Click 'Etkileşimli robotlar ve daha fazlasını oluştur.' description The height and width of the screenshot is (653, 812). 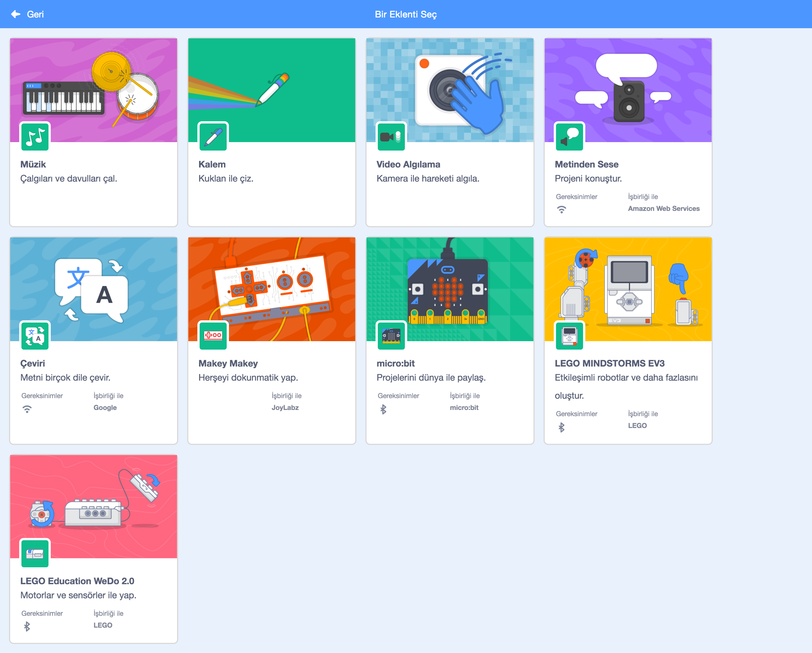tap(626, 387)
